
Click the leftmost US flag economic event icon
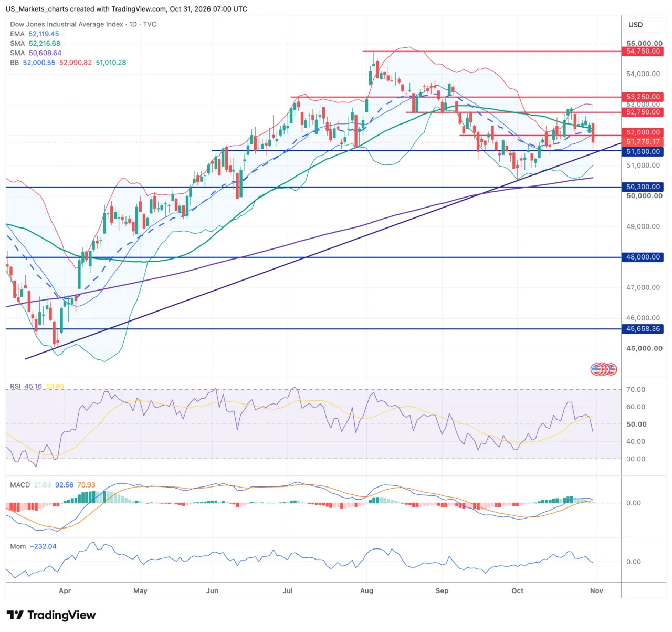tap(596, 369)
